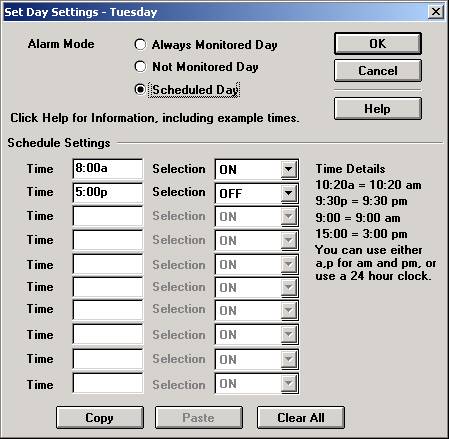Viewport: 449px width, 439px height.
Task: Choose the Not Monitored Day option
Action: (140, 66)
